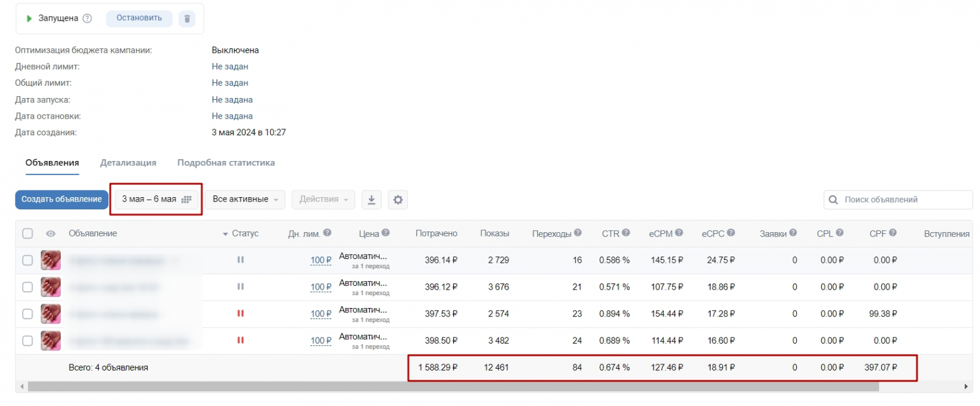
Task: Expand the Все активные filter dropdown
Action: click(x=245, y=200)
